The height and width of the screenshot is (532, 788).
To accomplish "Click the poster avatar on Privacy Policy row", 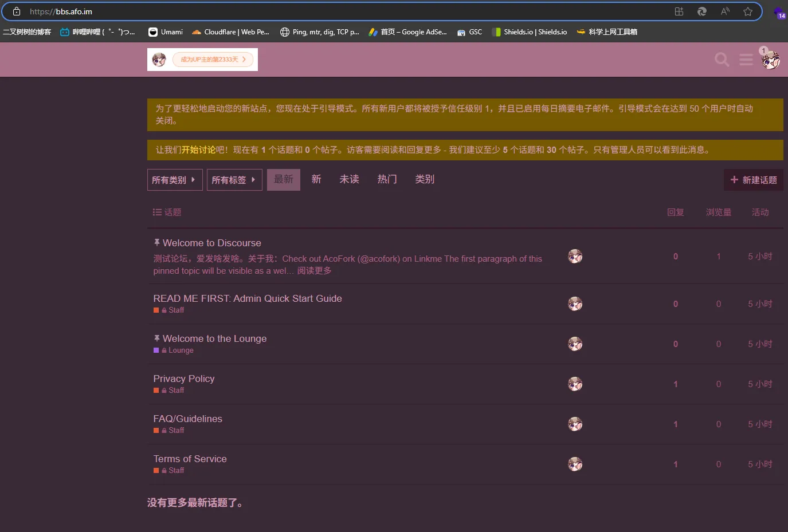I will click(575, 384).
